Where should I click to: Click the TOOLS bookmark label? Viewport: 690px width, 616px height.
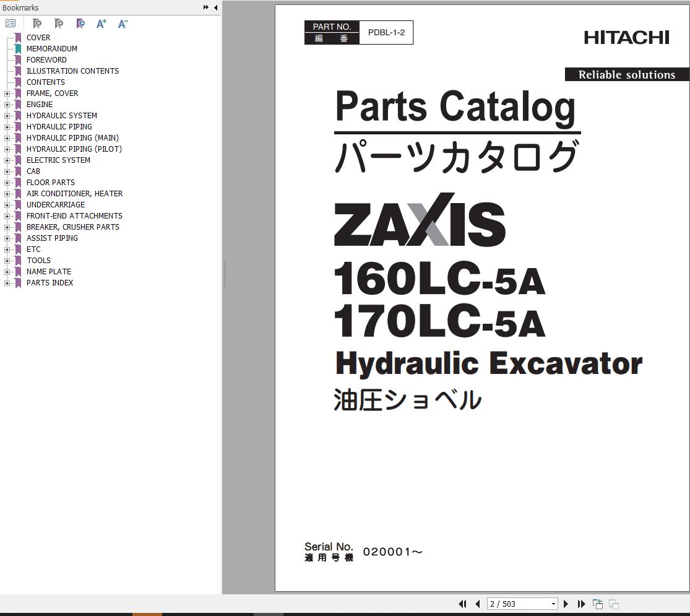pyautogui.click(x=39, y=260)
